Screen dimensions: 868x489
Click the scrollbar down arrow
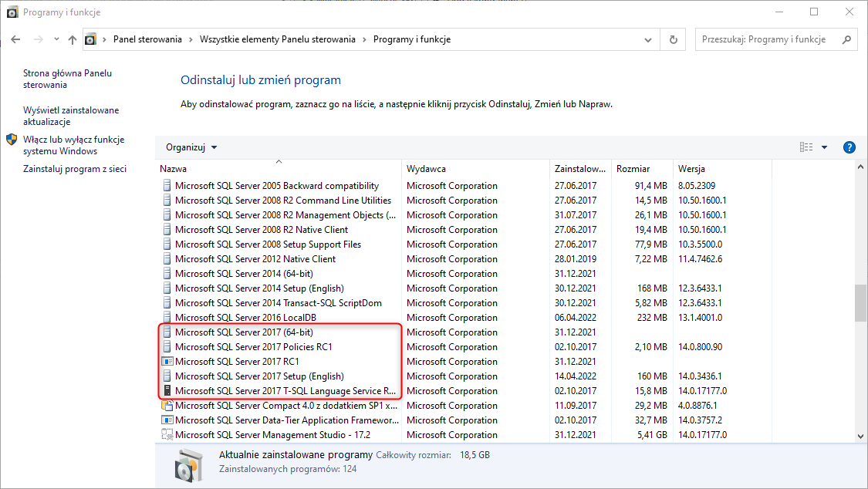[x=860, y=437]
